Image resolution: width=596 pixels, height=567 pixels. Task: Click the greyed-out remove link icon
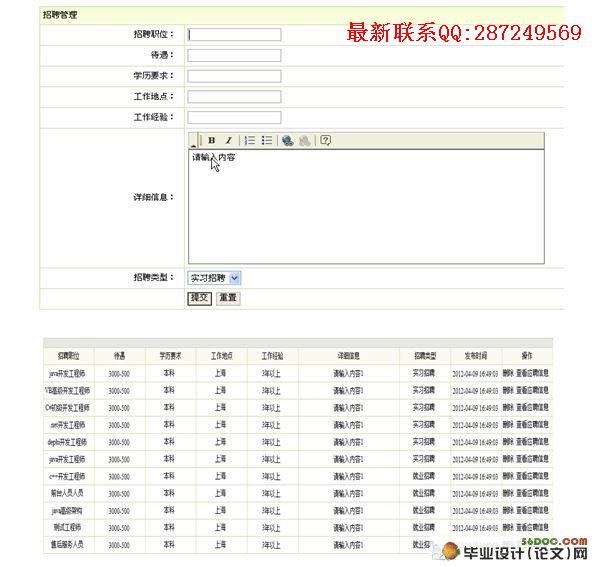(x=305, y=141)
